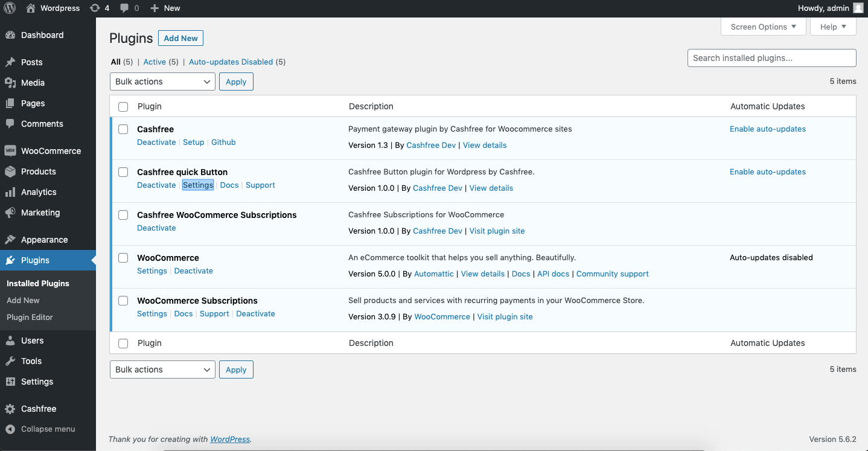The height and width of the screenshot is (451, 868).
Task: Click the Marketing megaphone icon
Action: point(10,213)
